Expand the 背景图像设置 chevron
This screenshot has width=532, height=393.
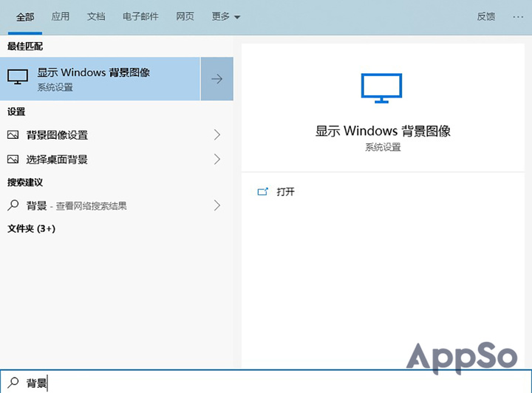(217, 135)
